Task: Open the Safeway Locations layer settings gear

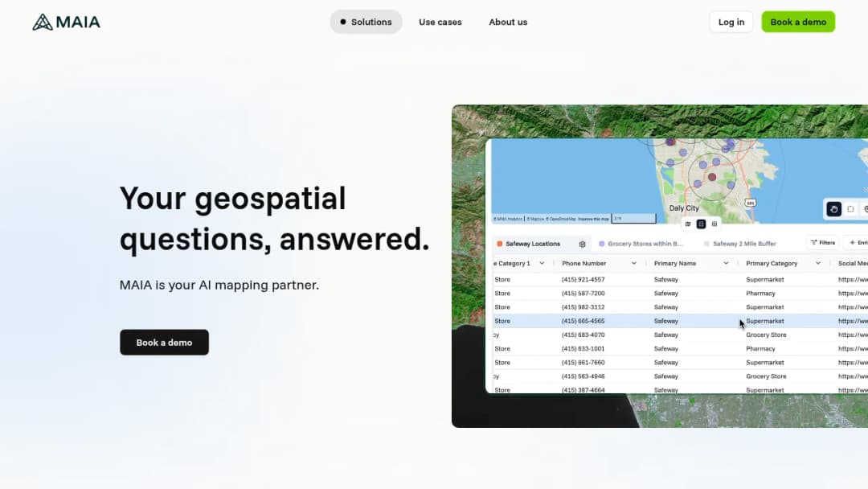Action: 582,244
